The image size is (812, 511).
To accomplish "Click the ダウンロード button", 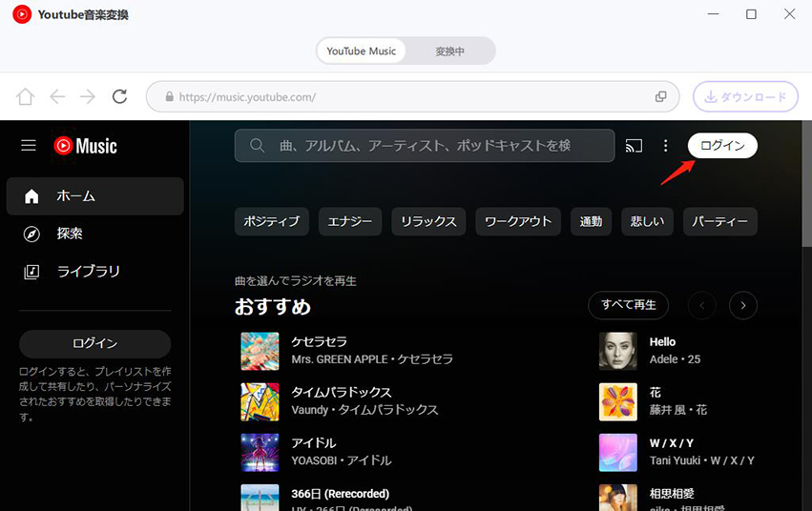I will point(745,96).
